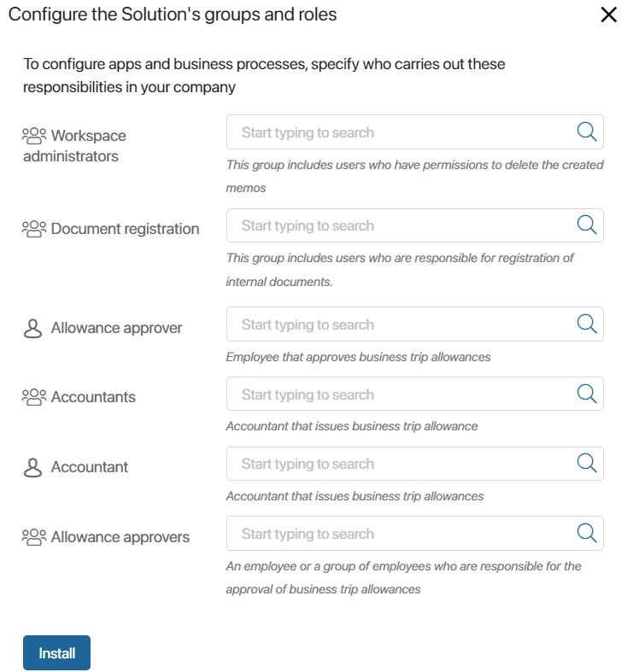Click magnifier icon in Accountants field
Screen dimensions: 633x672
[587, 394]
